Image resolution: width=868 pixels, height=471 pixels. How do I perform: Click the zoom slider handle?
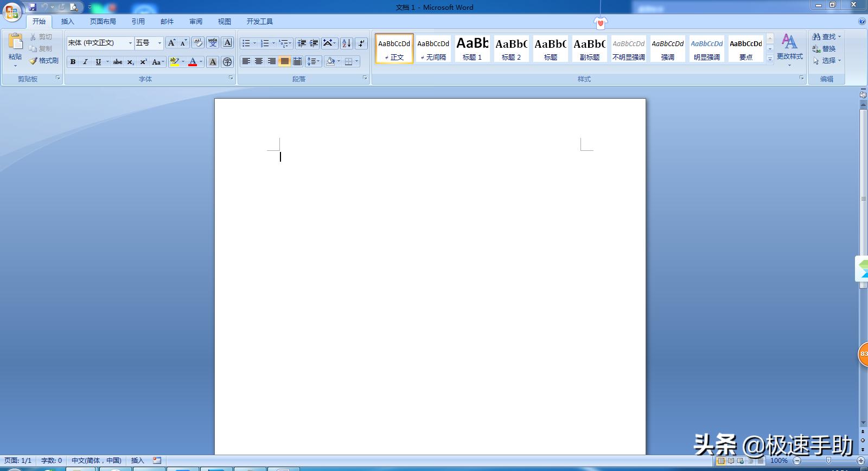[828, 461]
